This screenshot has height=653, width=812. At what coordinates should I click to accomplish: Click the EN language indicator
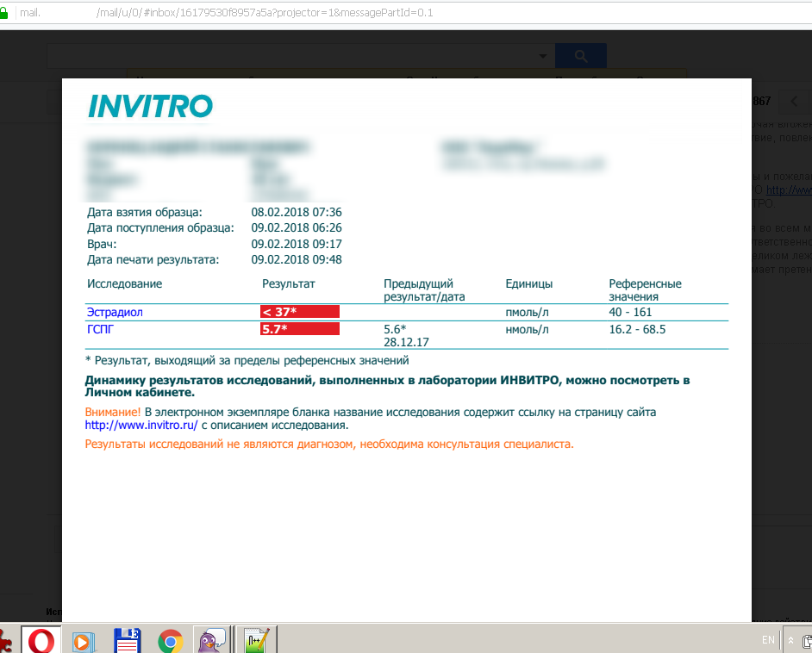(x=768, y=640)
